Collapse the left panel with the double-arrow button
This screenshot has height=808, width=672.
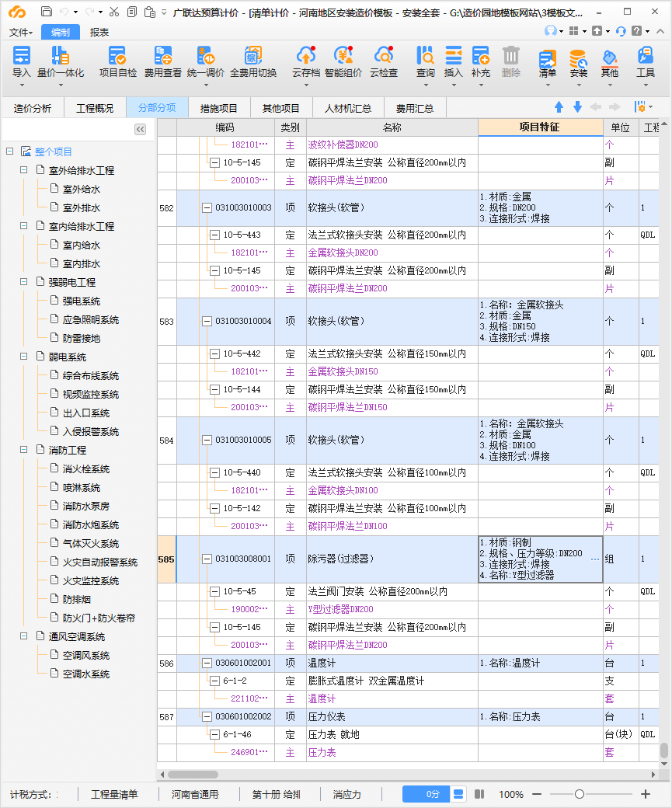pyautogui.click(x=141, y=130)
